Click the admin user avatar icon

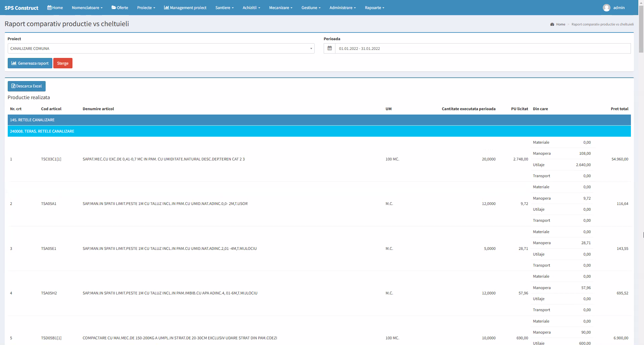point(606,8)
